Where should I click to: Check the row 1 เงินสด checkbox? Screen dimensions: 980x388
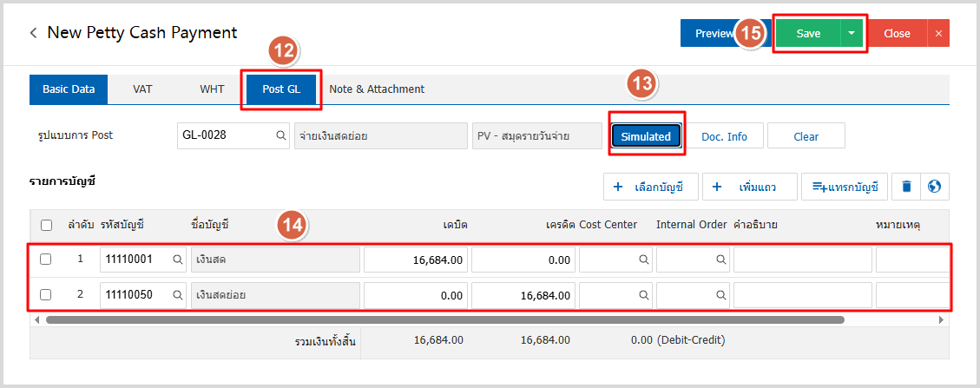47,260
